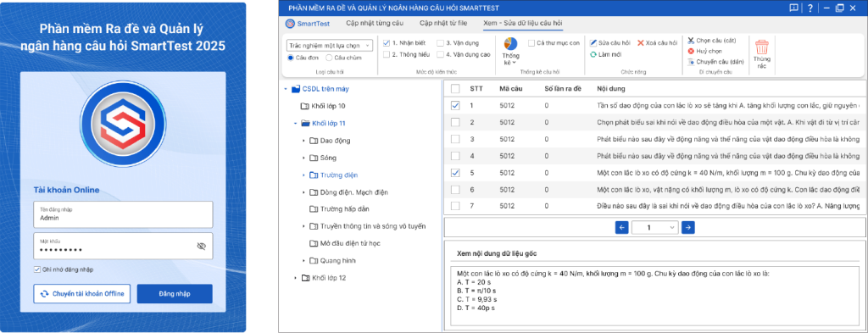Click the Mở đầu điện tử học folder icon

click(x=314, y=243)
